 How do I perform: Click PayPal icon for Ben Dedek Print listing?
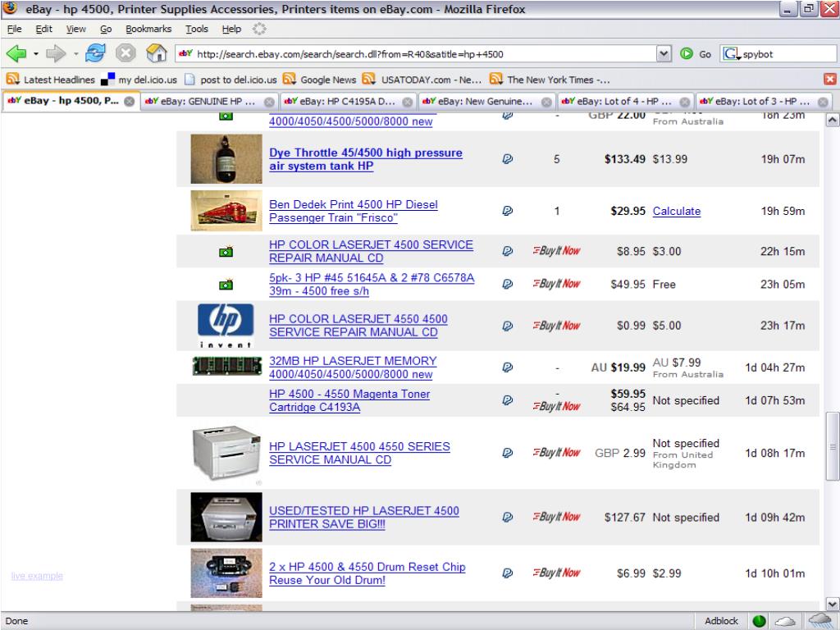(x=507, y=211)
